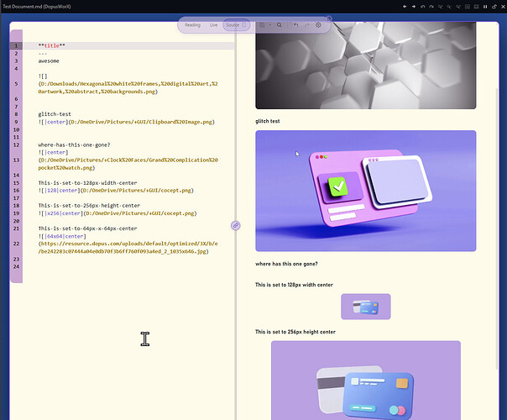507x420 pixels.
Task: Rotate counter-clockwise in the title bar
Action: [x=422, y=7]
